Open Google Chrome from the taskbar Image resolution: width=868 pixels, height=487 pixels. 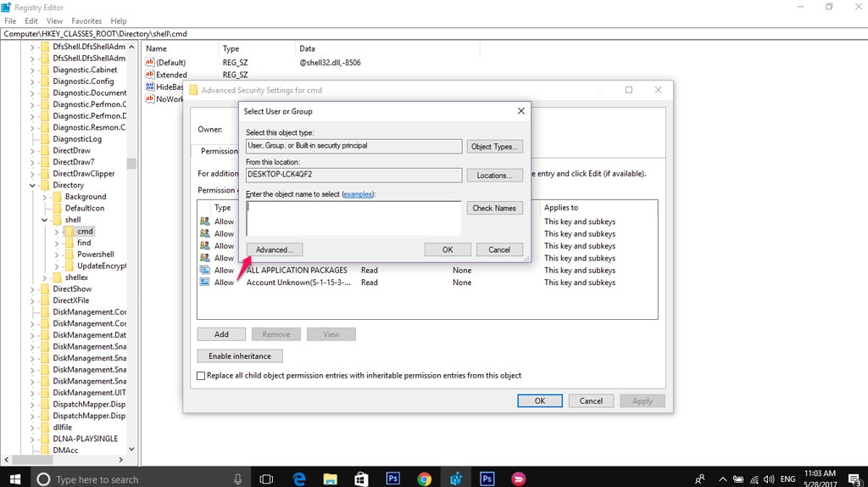425,479
